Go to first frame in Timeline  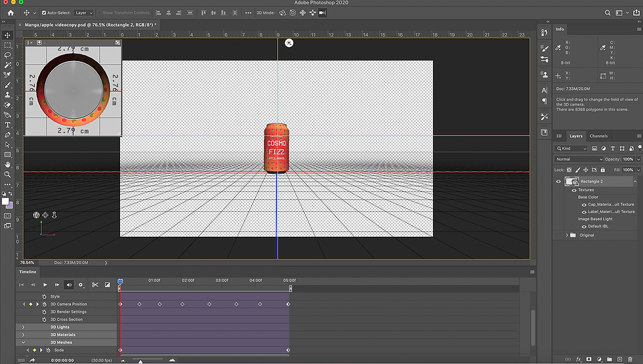pos(21,285)
